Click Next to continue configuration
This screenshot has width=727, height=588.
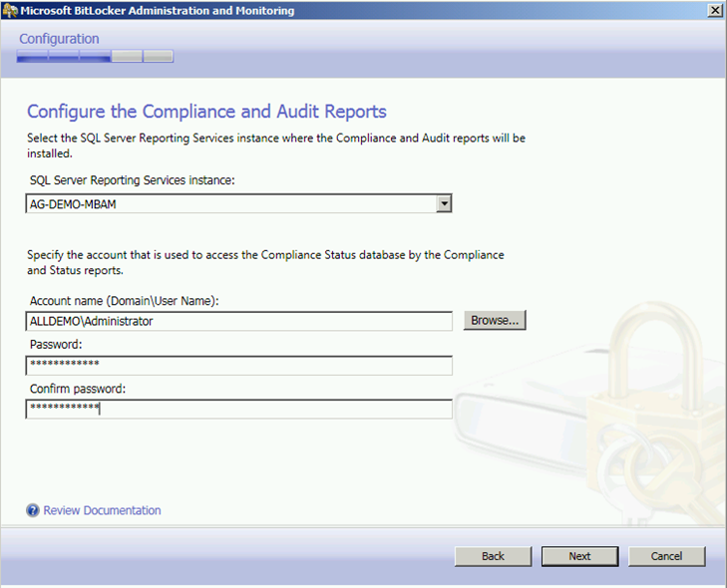(579, 556)
